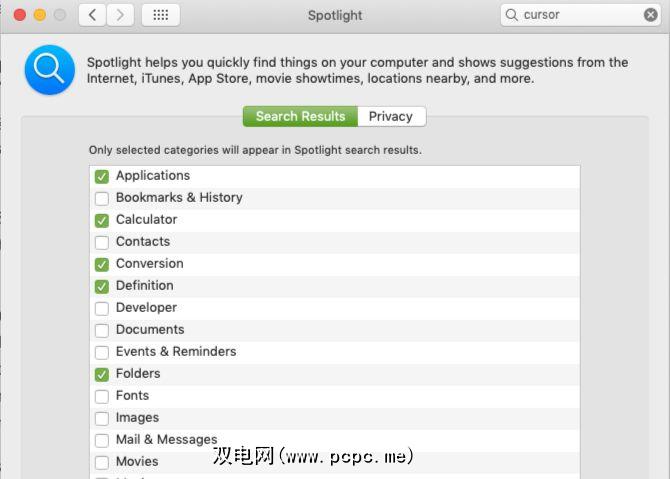Image resolution: width=670 pixels, height=479 pixels.
Task: Clear the search field text
Action: point(651,15)
